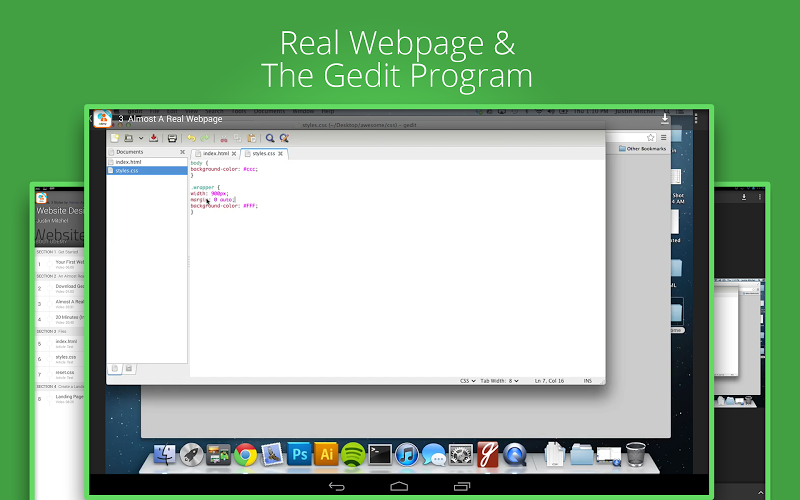Viewport: 800px width, 500px height.
Task: Open Find and Replace toolbar icon
Action: tap(284, 138)
